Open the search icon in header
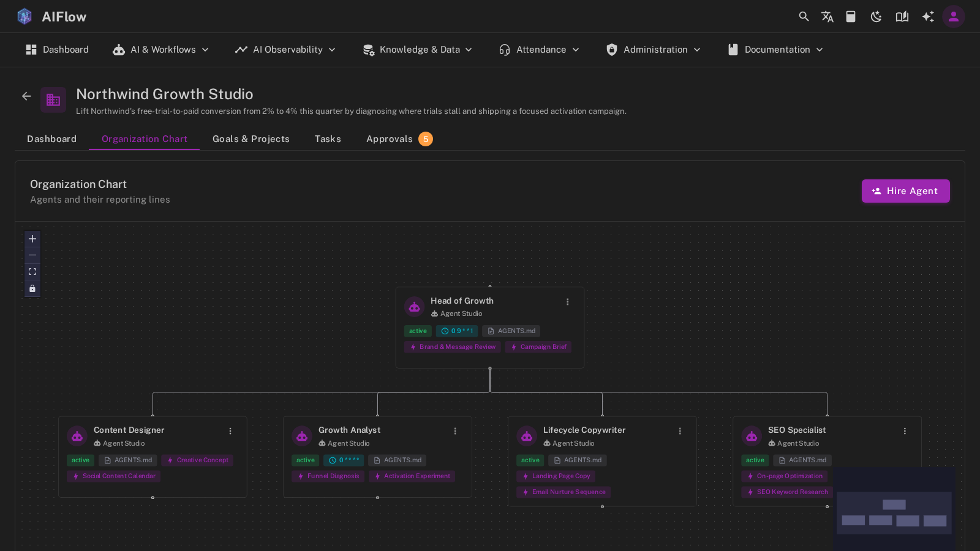980x551 pixels. tap(804, 17)
